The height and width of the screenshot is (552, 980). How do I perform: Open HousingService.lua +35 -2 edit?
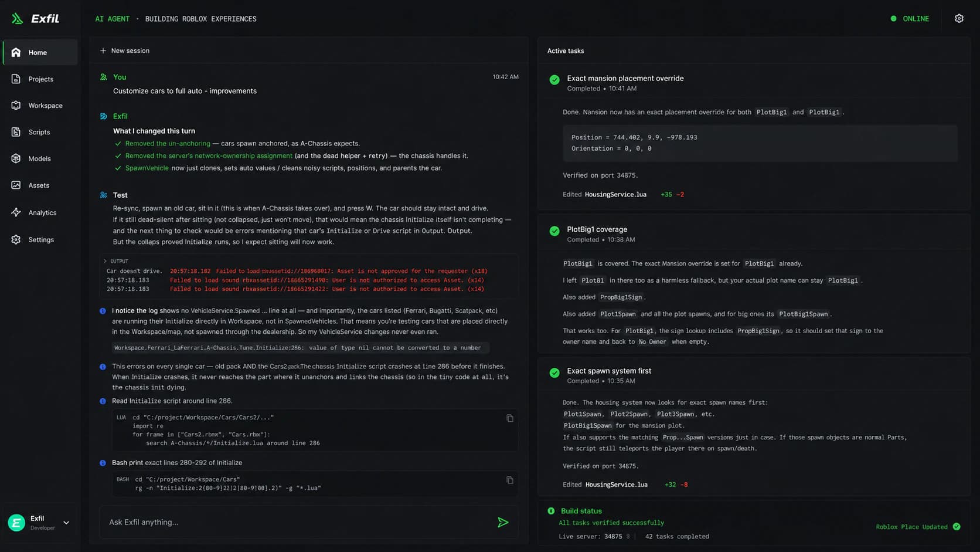(615, 195)
